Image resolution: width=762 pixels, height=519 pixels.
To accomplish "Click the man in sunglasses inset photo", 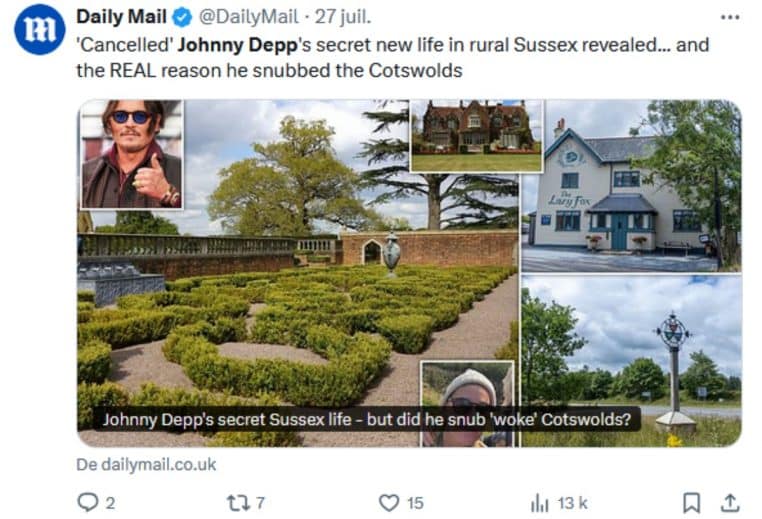I will (131, 153).
